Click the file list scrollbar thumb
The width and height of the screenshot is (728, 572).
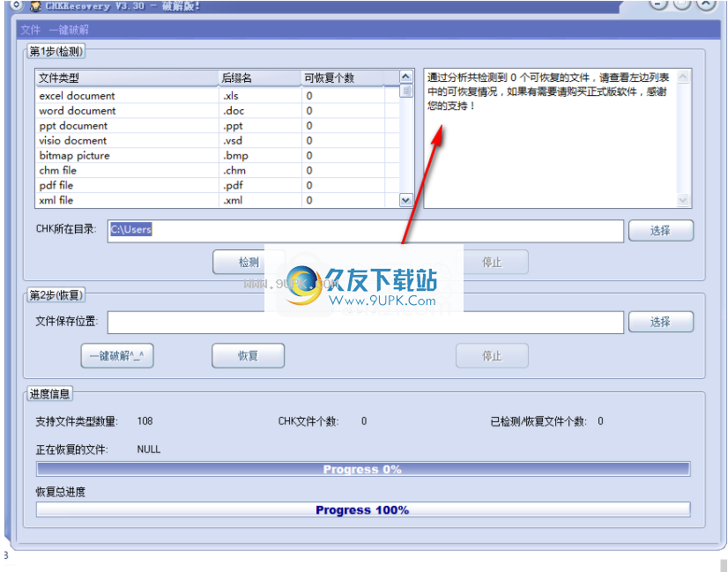coord(405,91)
